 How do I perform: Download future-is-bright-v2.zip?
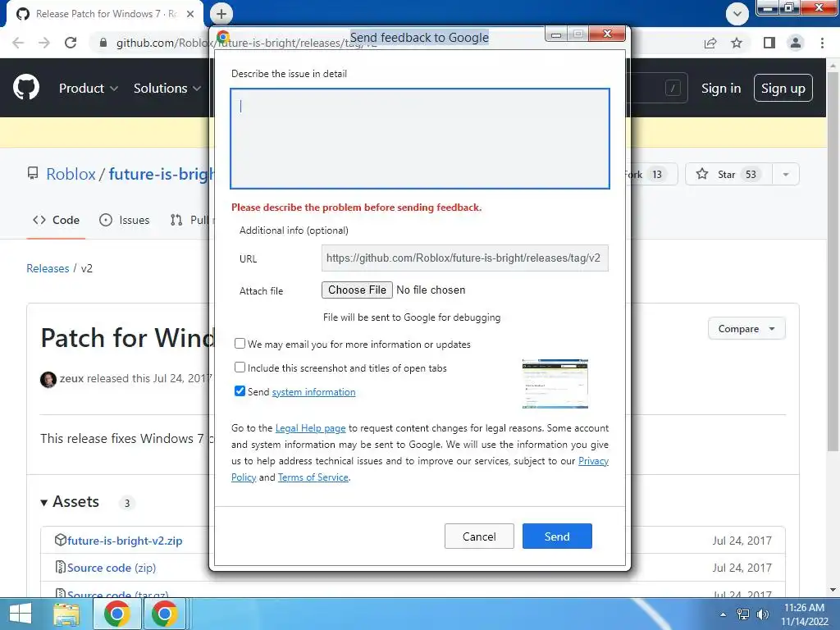point(125,541)
